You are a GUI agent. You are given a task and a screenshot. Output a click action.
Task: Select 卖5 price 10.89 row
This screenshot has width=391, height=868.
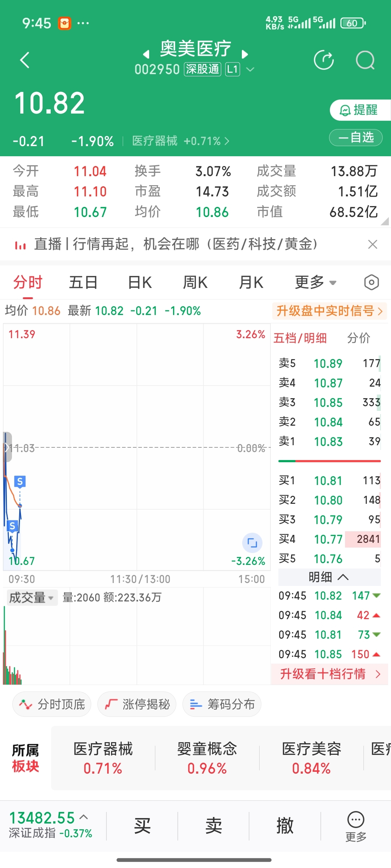(329, 363)
